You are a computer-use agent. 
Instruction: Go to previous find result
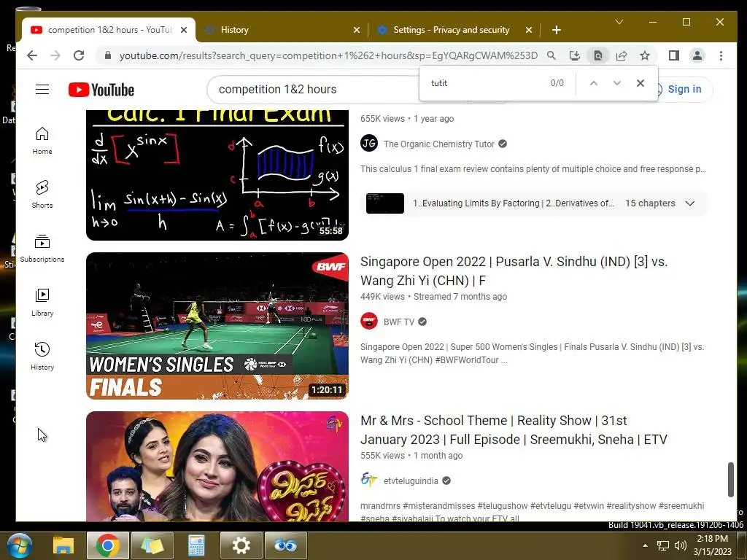pos(594,83)
